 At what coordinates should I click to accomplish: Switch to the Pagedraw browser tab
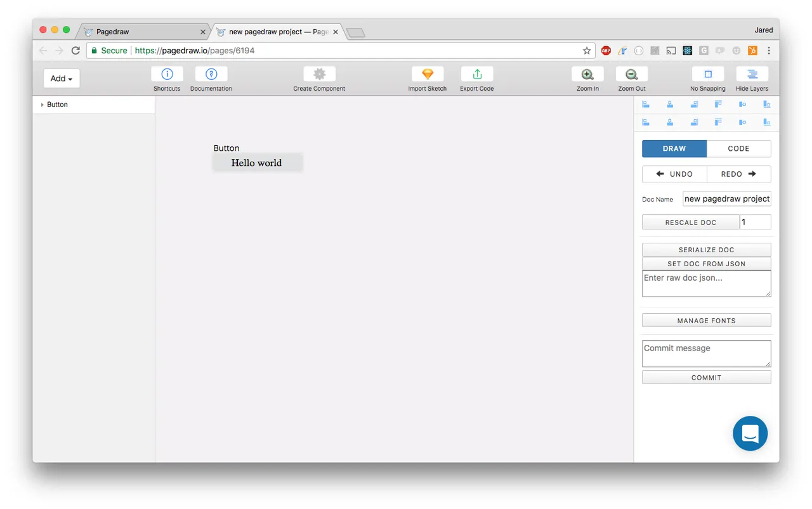click(143, 32)
